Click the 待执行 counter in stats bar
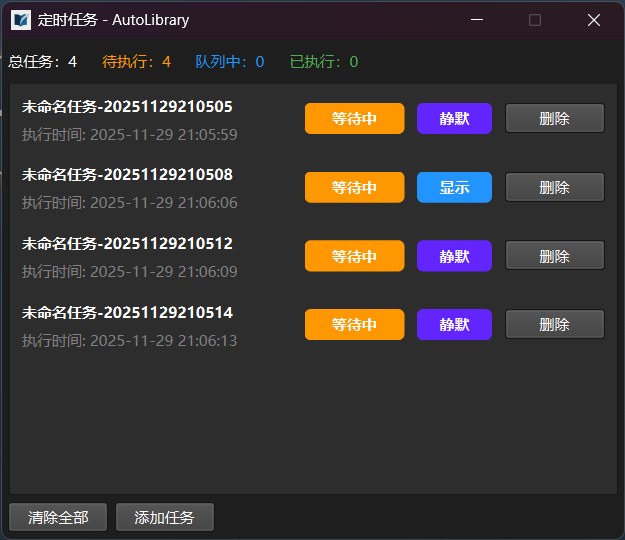 point(136,62)
